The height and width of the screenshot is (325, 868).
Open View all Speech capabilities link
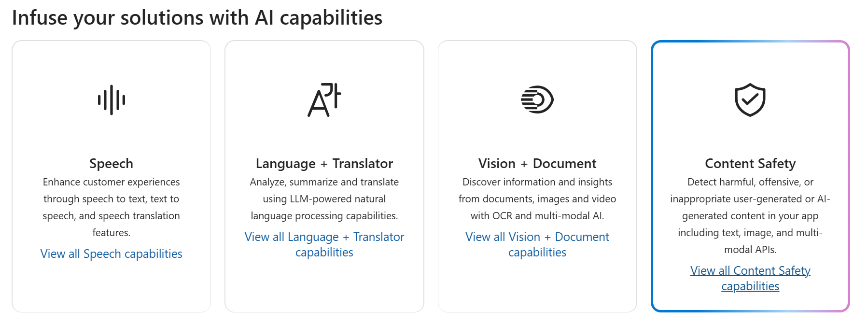pos(111,254)
